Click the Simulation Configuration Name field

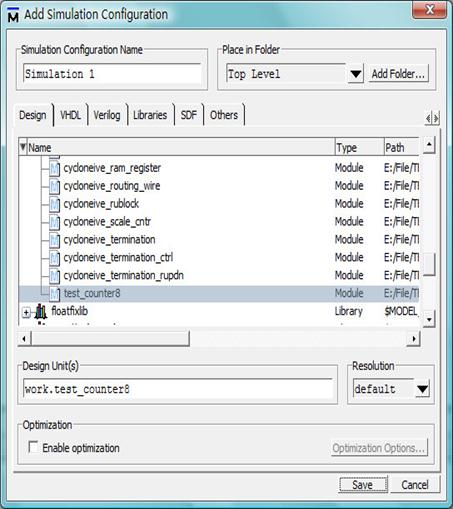[112, 74]
